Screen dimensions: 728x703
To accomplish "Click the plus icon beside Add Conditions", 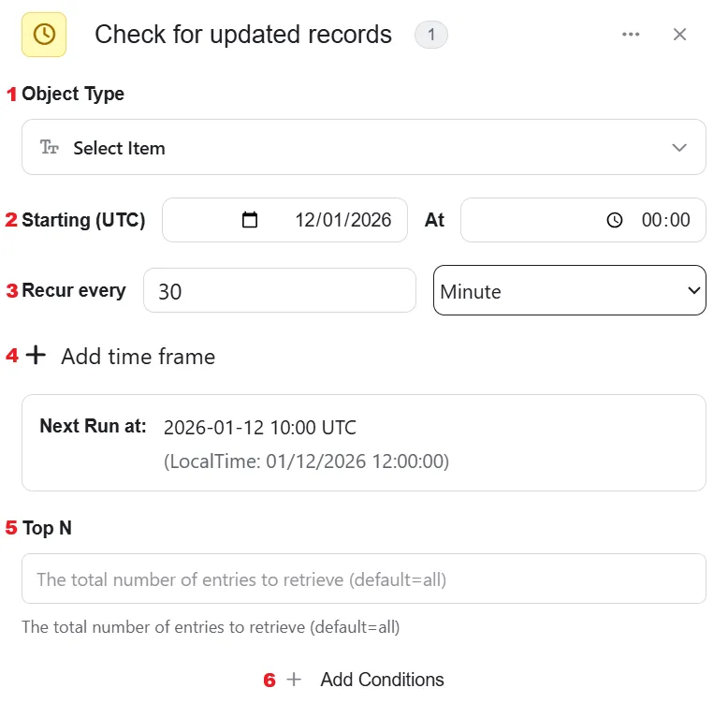I will pos(294,680).
